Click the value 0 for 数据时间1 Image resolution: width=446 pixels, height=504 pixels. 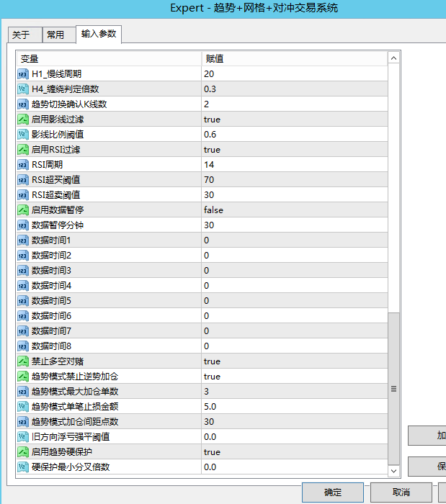click(x=207, y=240)
